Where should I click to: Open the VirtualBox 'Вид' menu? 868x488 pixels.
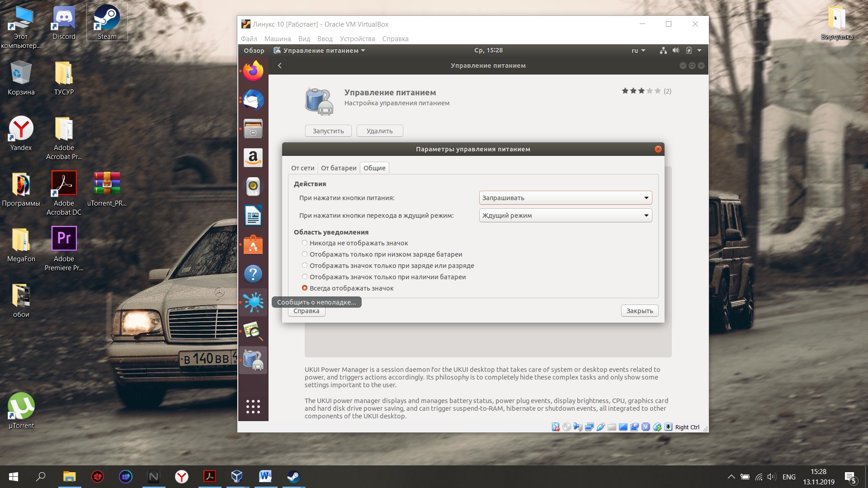304,39
